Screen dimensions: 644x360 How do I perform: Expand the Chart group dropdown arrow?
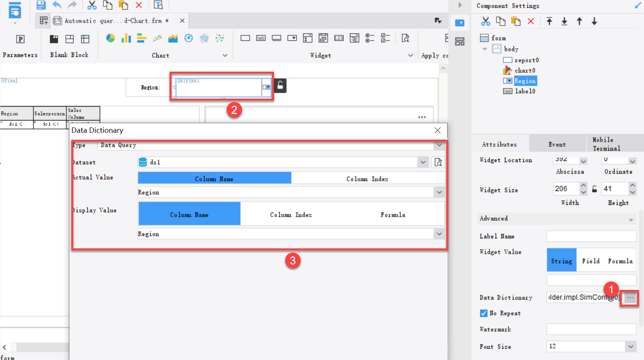pyautogui.click(x=225, y=55)
